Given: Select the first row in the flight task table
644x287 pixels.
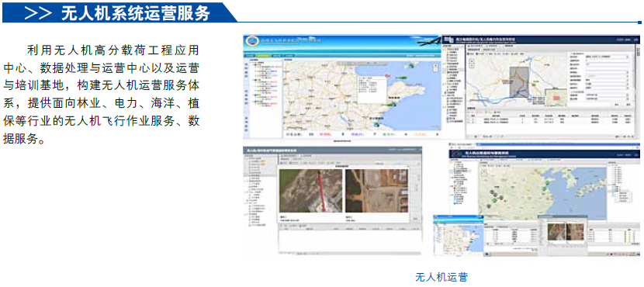Looking at the screenshot, I should [x=549, y=119].
